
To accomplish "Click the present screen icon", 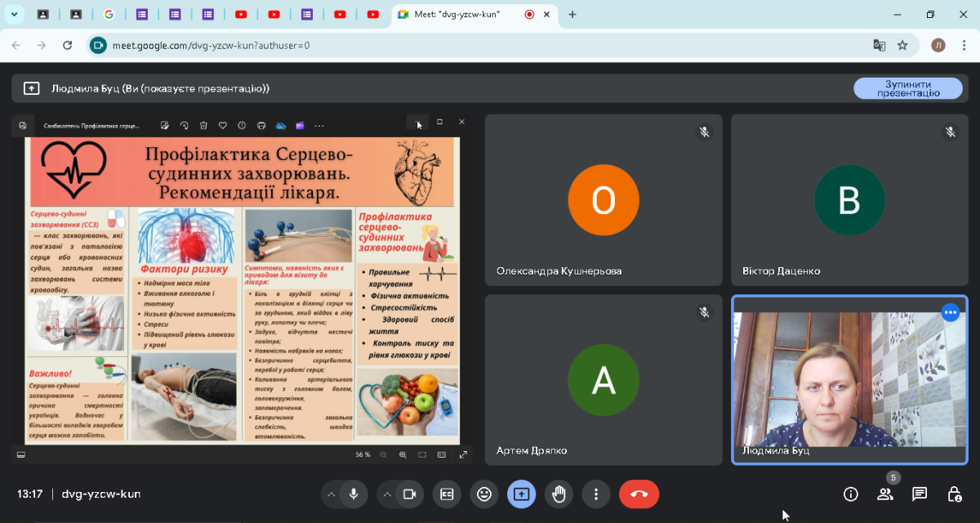I will point(522,494).
